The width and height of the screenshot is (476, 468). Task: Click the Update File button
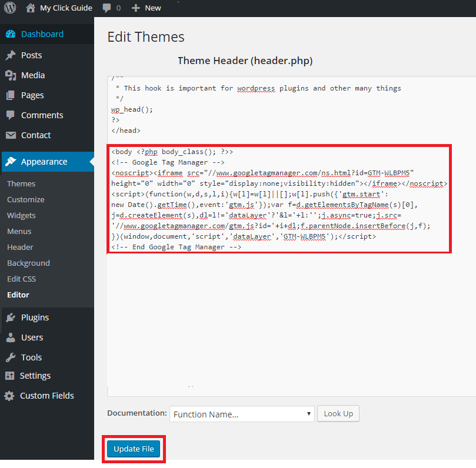click(x=134, y=449)
